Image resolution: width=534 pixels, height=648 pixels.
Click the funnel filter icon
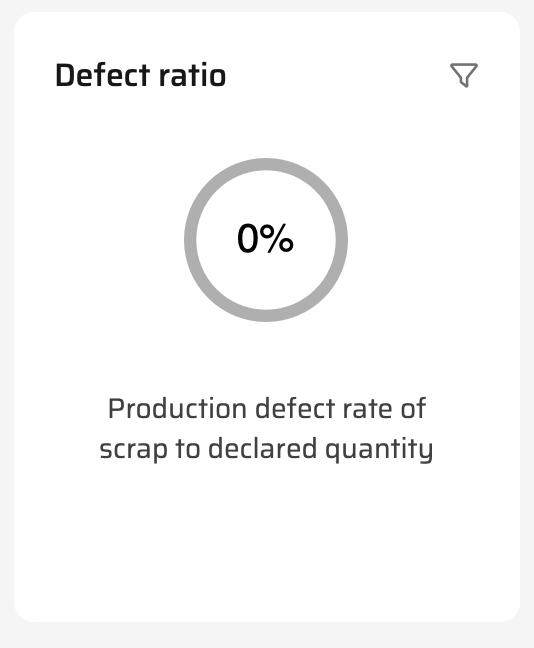point(464,75)
